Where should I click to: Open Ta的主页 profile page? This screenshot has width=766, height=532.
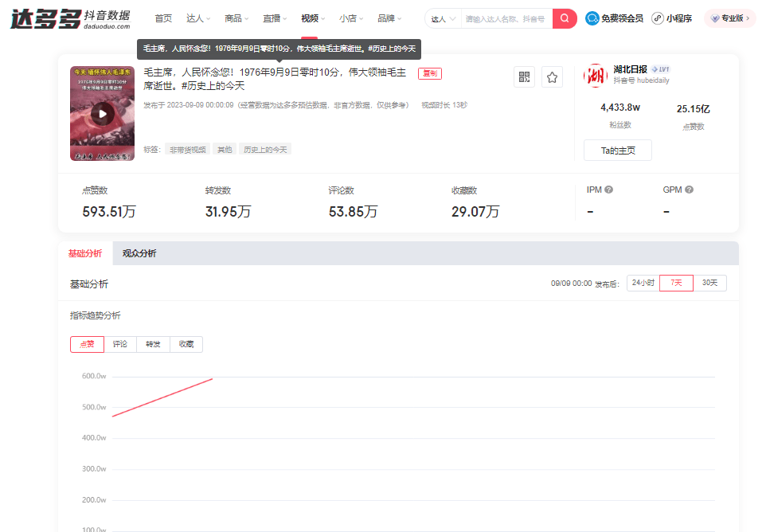tap(617, 150)
